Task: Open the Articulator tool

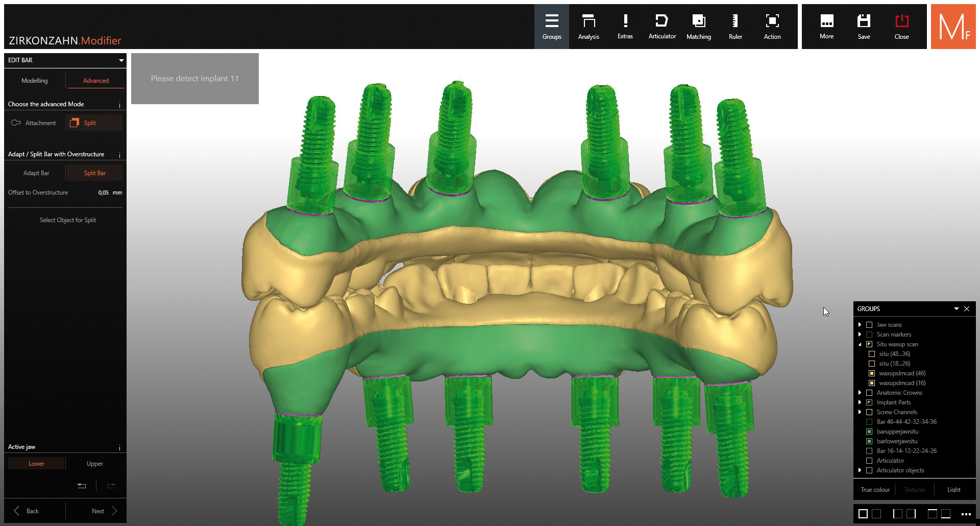Action: tap(661, 27)
